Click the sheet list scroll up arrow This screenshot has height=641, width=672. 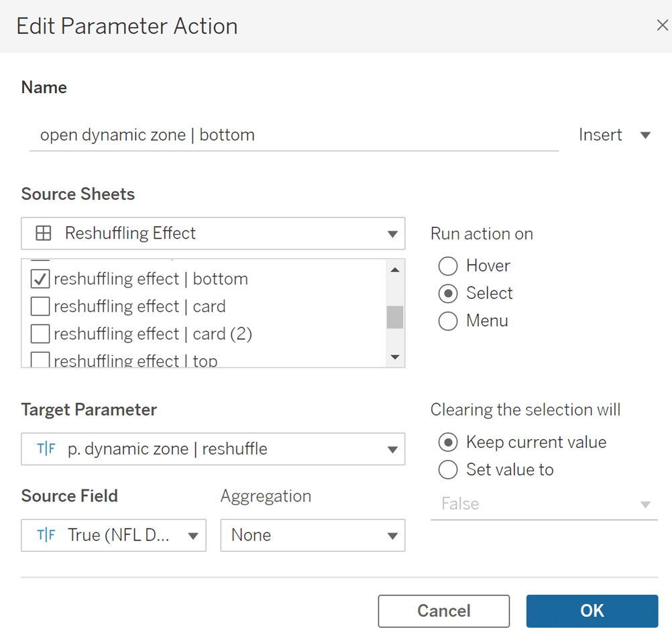[x=395, y=270]
